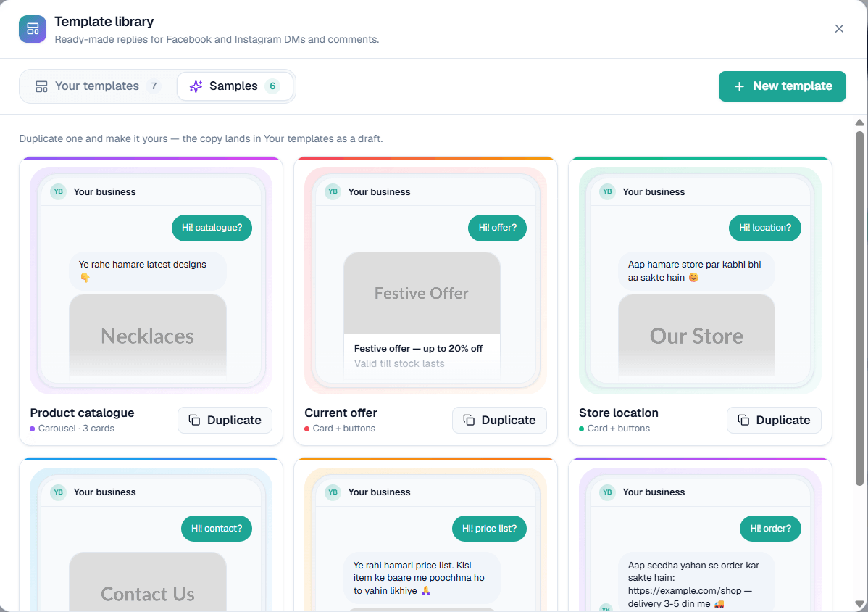Image resolution: width=868 pixels, height=612 pixels.
Task: Click the scrollbar down arrow
Action: 859,604
